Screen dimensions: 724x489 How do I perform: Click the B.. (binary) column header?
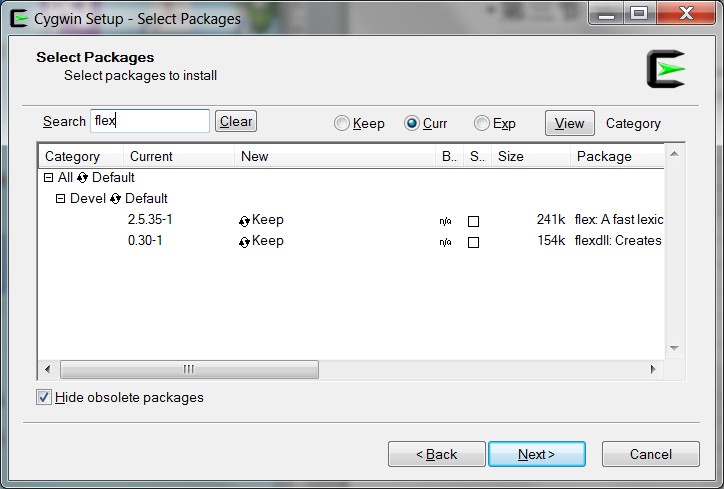click(449, 157)
